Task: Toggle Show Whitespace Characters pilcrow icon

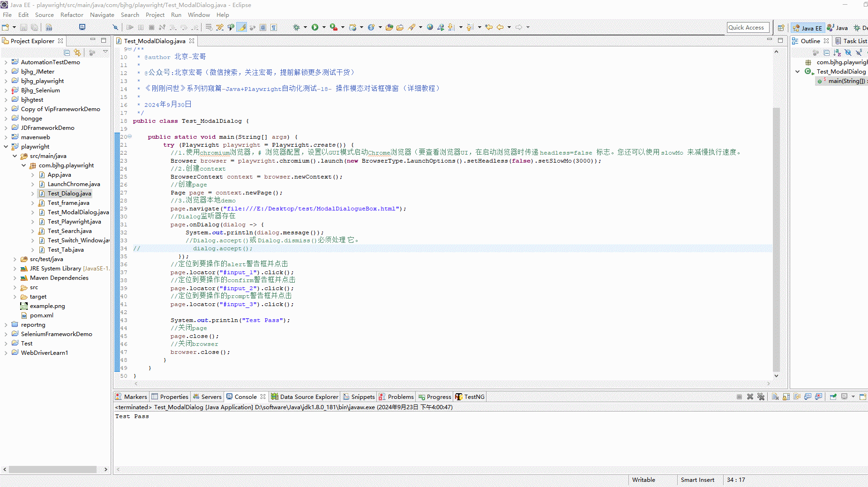Action: 274,27
